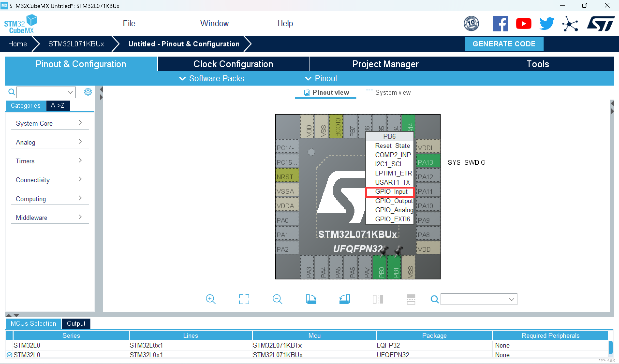
Task: Open the category settings gear icon
Action: (88, 92)
